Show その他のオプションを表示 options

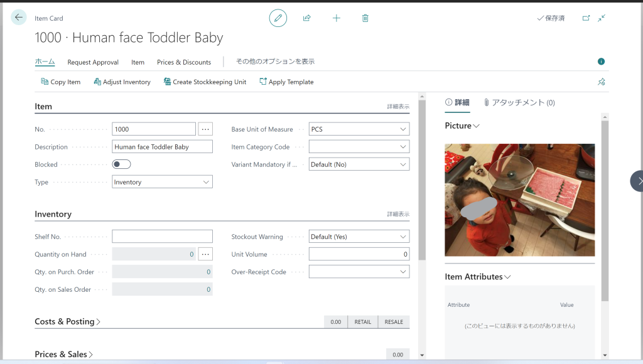[275, 62]
